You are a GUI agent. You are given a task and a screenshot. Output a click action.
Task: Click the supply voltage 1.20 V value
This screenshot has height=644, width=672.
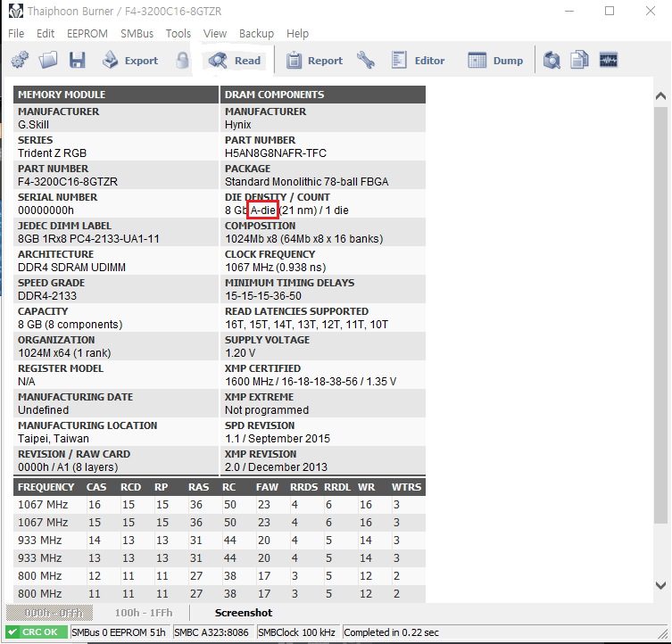point(240,353)
